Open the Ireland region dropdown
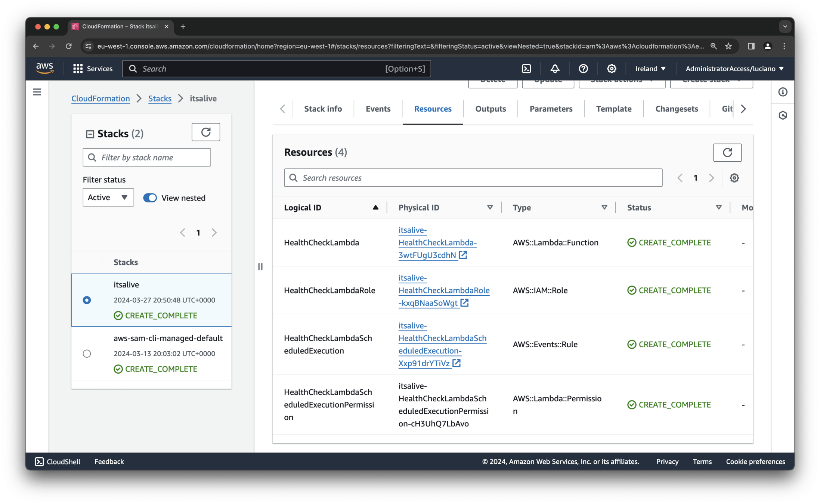The width and height of the screenshot is (820, 504). (x=650, y=69)
